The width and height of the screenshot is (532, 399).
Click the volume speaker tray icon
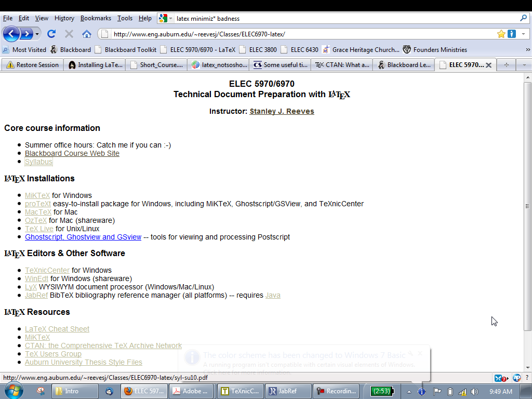coord(474,392)
